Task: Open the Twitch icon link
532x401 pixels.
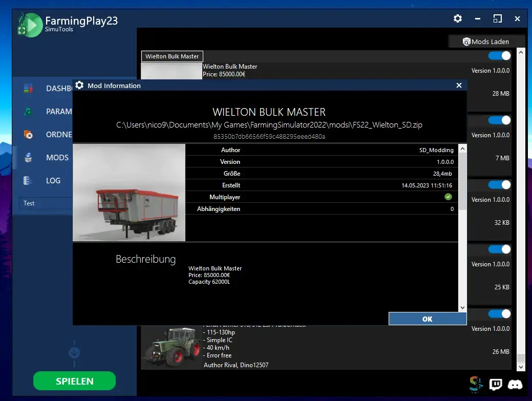Action: click(x=495, y=385)
